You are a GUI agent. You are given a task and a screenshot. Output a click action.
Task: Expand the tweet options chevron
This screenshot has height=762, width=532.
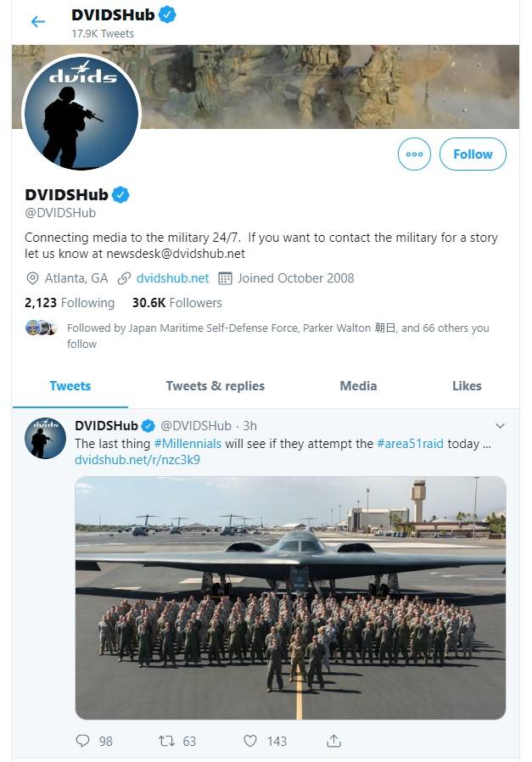coord(500,425)
